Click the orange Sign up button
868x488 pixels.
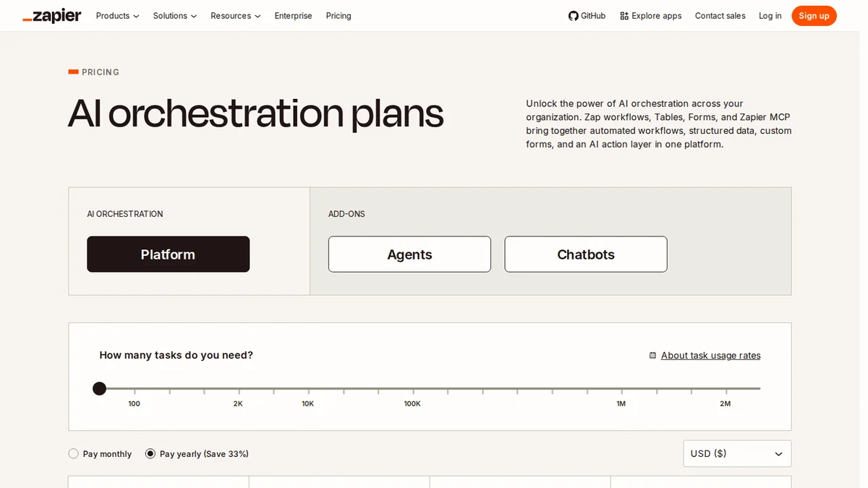(814, 16)
